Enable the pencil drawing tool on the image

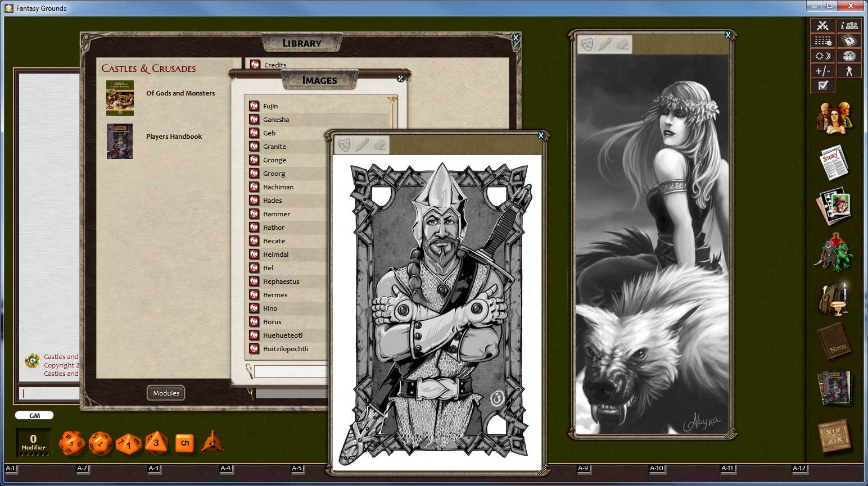point(361,144)
